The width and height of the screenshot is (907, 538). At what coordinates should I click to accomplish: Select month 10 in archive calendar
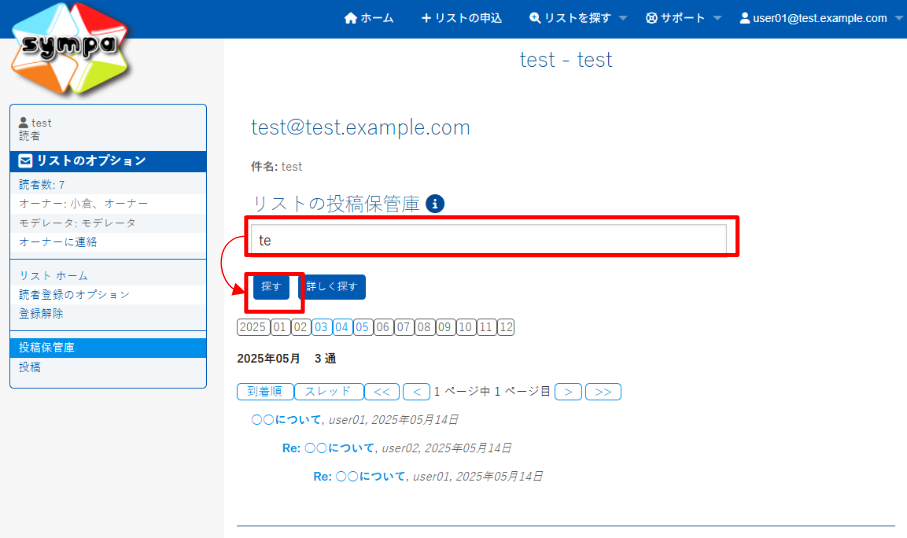tap(465, 327)
